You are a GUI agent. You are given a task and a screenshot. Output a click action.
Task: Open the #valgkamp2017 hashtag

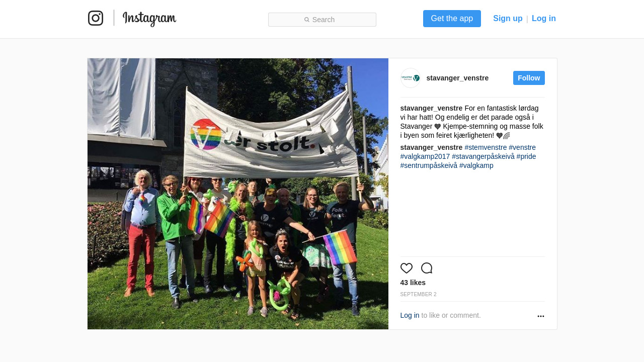pyautogui.click(x=425, y=156)
